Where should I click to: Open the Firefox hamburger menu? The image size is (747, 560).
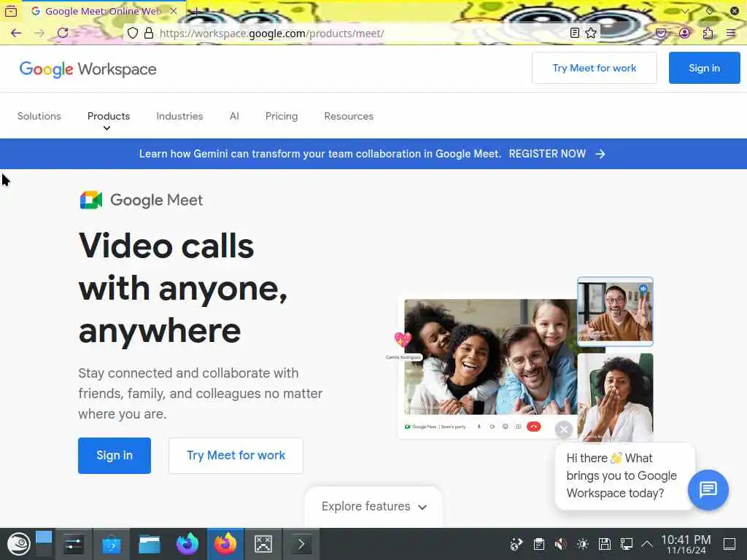tap(731, 33)
